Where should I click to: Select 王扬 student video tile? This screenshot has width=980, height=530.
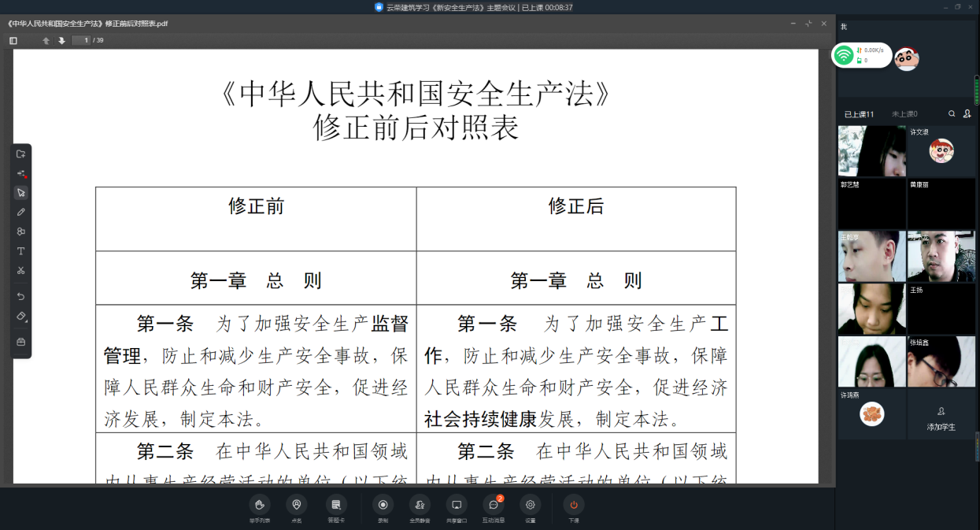point(941,309)
